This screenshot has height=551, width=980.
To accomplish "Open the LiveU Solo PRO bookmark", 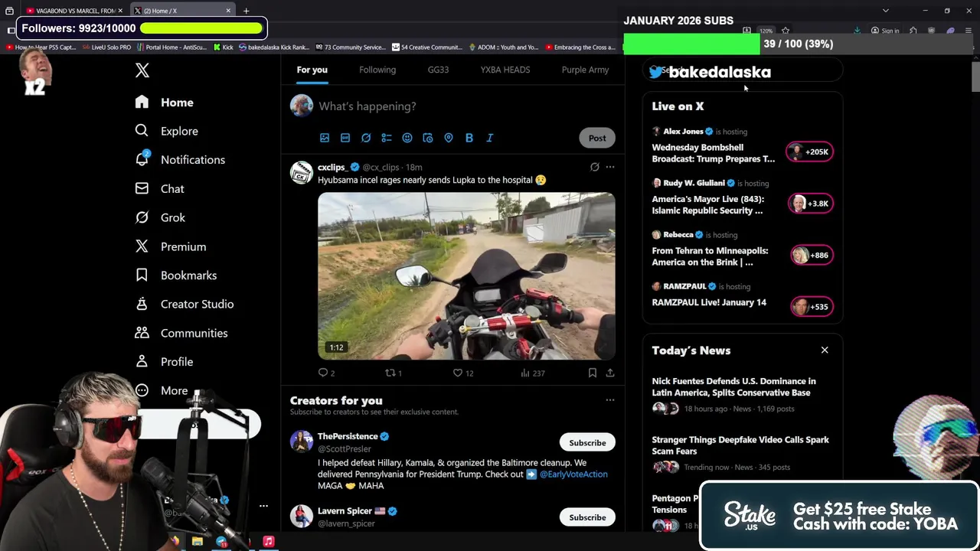I will (x=106, y=47).
